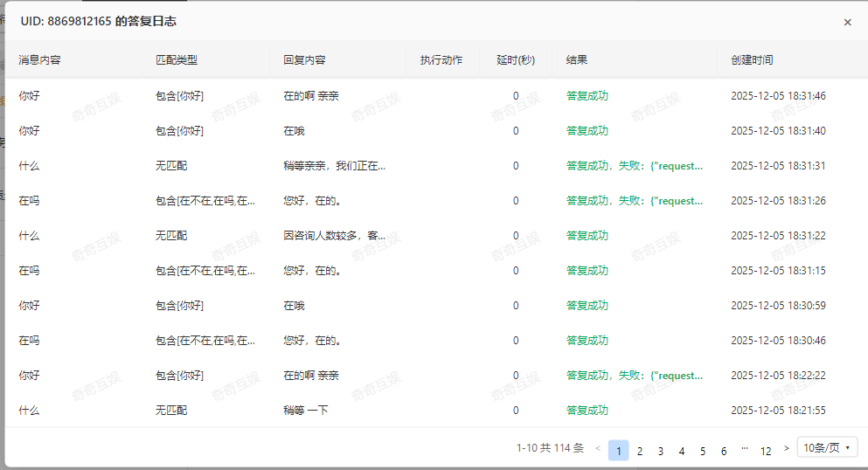Viewport: 868px width, 470px height.
Task: Click the pagination ellipsis to jump pages
Action: (745, 449)
